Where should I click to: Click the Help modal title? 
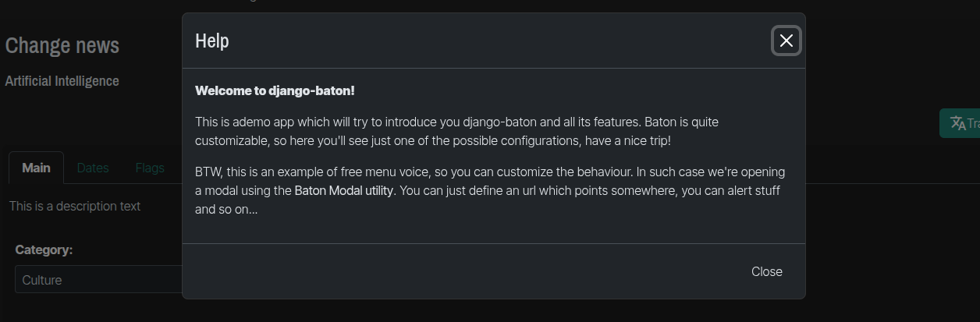[212, 41]
